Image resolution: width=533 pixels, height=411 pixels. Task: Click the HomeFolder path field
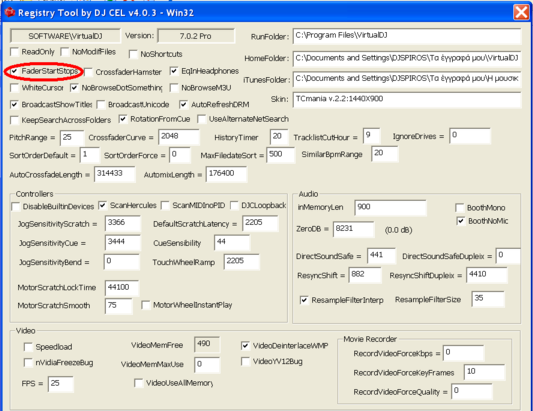coord(407,58)
